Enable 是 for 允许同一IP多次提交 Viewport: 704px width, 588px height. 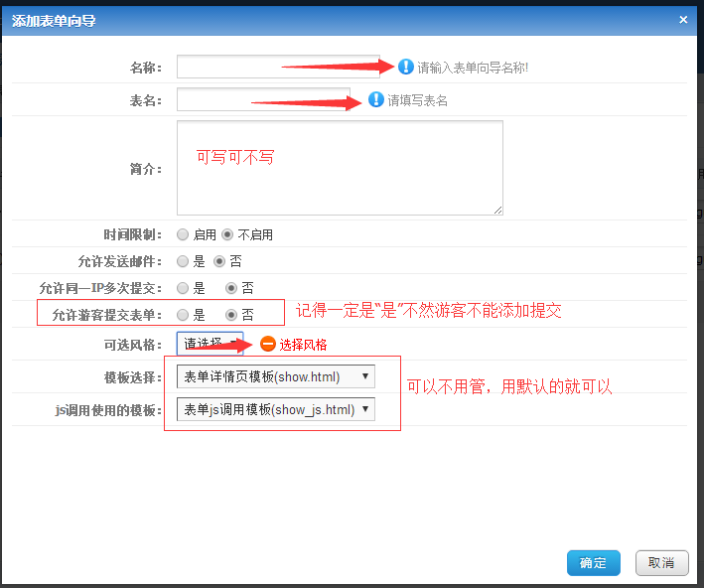pos(183,288)
